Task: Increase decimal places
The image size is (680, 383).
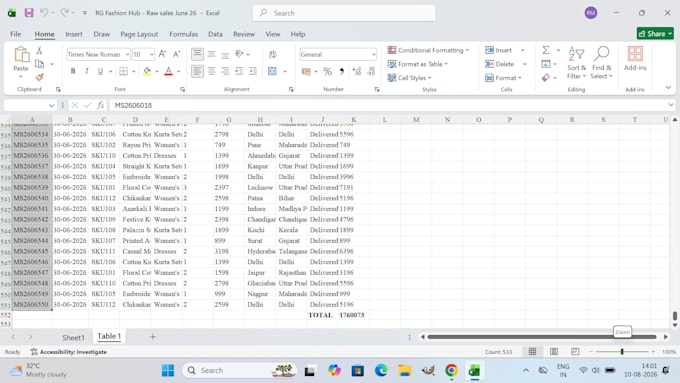Action: (356, 71)
